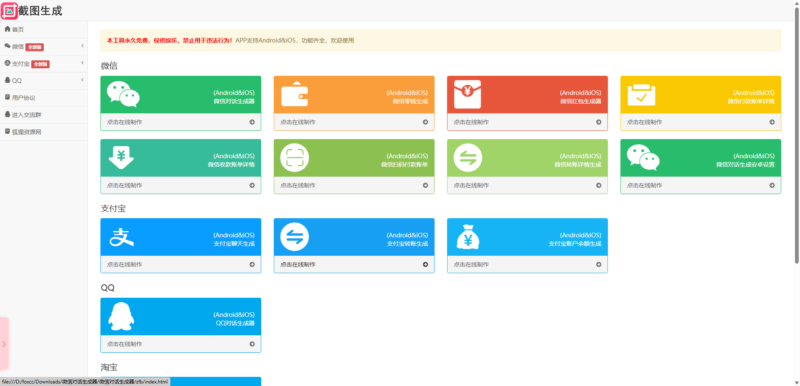This screenshot has width=800, height=386.
Task: Click the 微信对话生成器 card title text
Action: [234, 101]
